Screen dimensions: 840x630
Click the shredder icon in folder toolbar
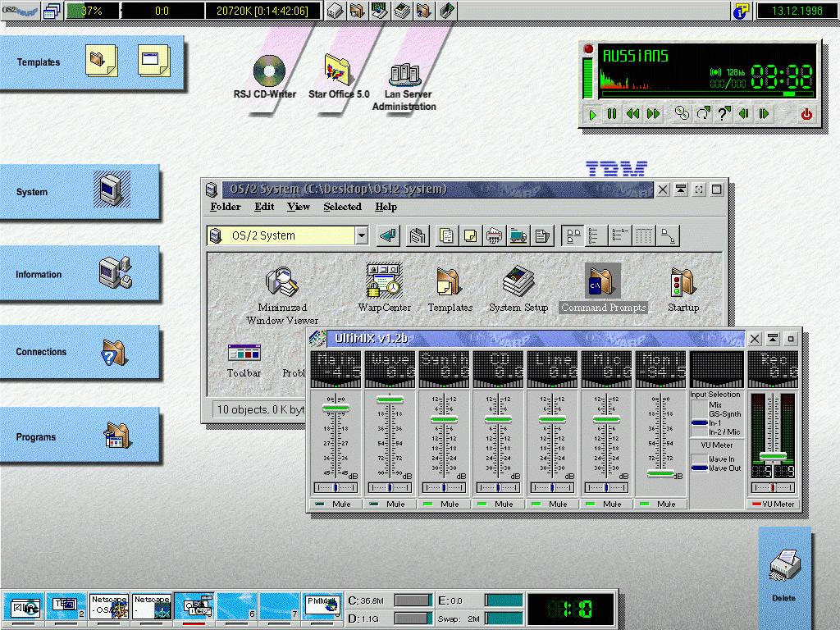(494, 235)
